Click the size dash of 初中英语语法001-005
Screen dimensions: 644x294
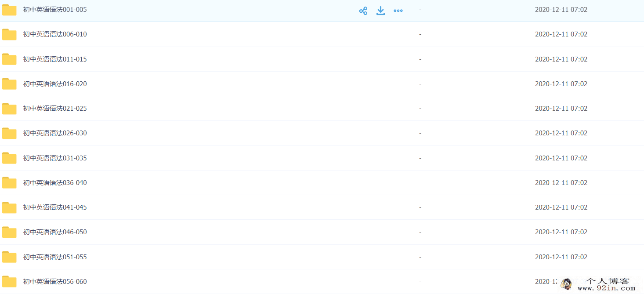[x=420, y=10]
